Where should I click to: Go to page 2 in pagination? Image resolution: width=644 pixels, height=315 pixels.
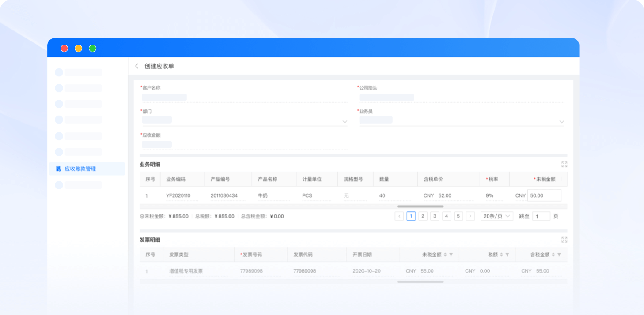point(423,216)
